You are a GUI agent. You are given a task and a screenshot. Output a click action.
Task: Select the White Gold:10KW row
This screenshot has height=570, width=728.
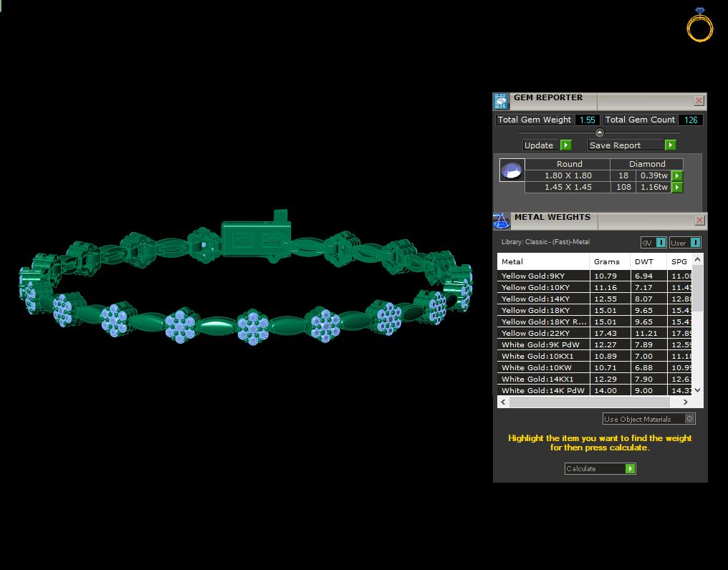pyautogui.click(x=595, y=367)
